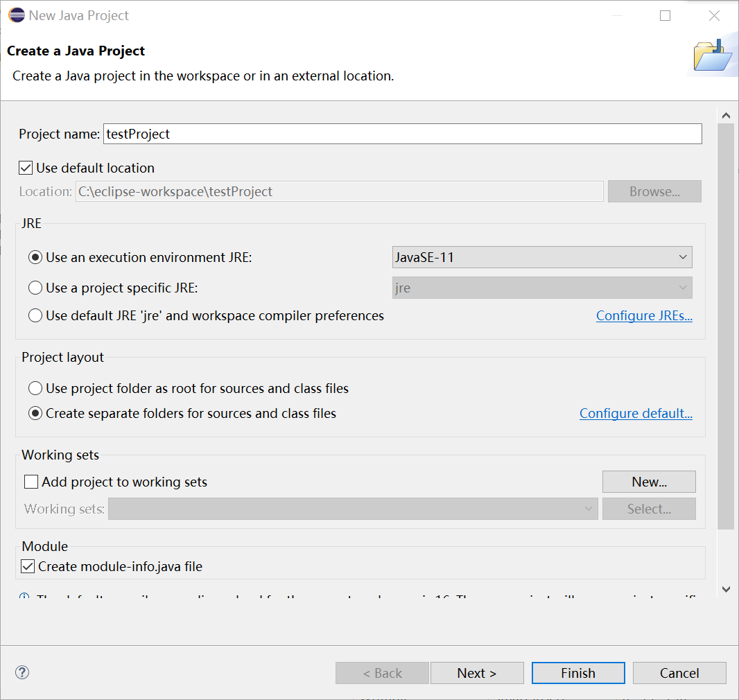This screenshot has height=700, width=739.
Task: Cancel the new project wizard
Action: coord(679,673)
